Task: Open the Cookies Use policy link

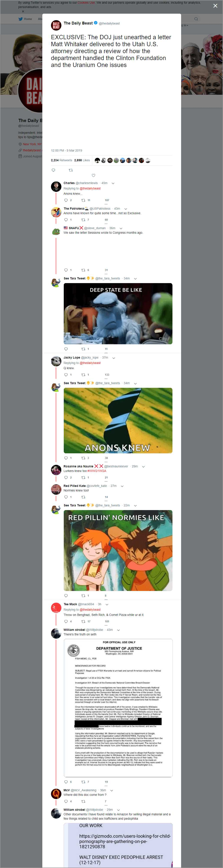Action: click(x=86, y=3)
